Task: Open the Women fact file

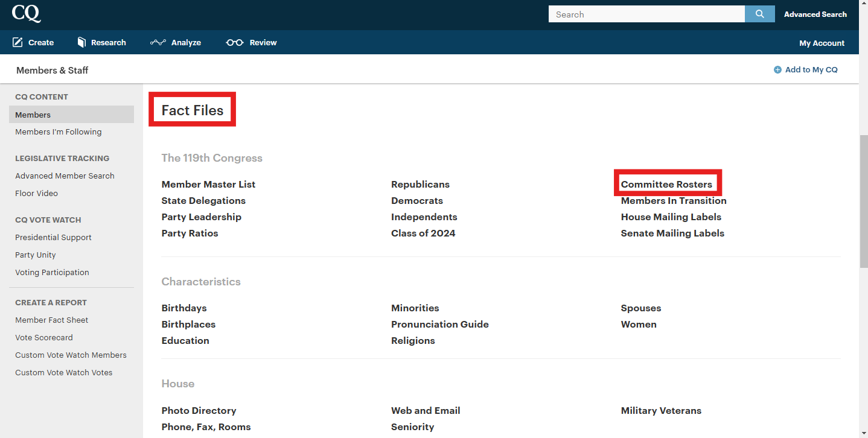Action: point(639,324)
